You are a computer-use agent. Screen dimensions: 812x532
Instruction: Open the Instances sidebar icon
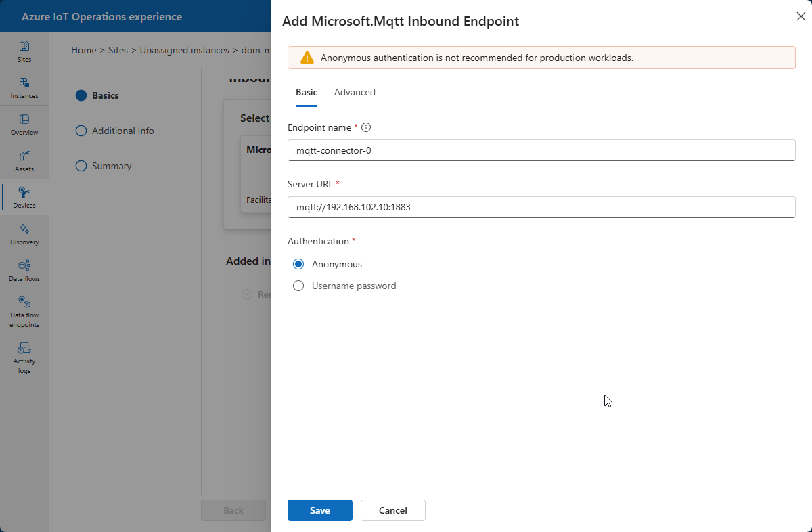[x=24, y=88]
